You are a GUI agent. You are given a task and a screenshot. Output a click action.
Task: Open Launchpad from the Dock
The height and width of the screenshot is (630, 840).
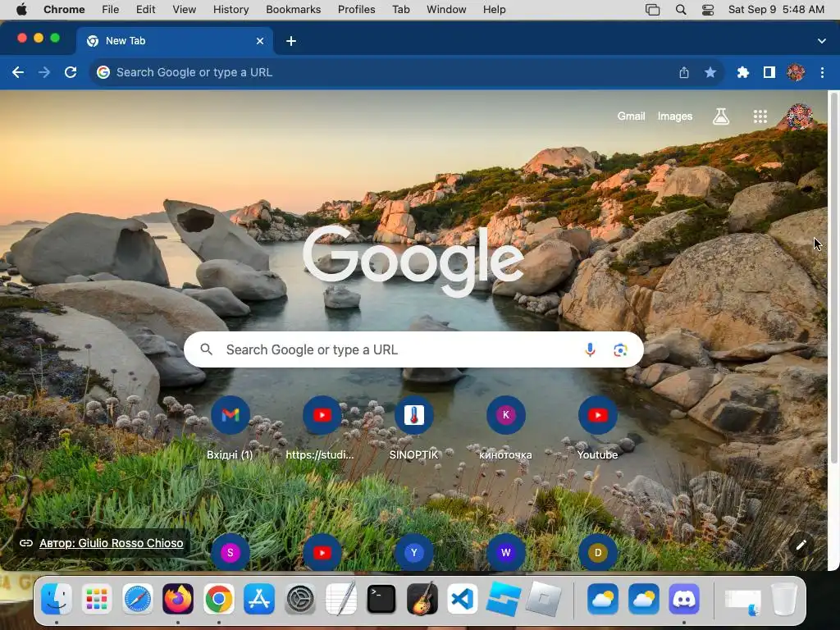pos(97,598)
